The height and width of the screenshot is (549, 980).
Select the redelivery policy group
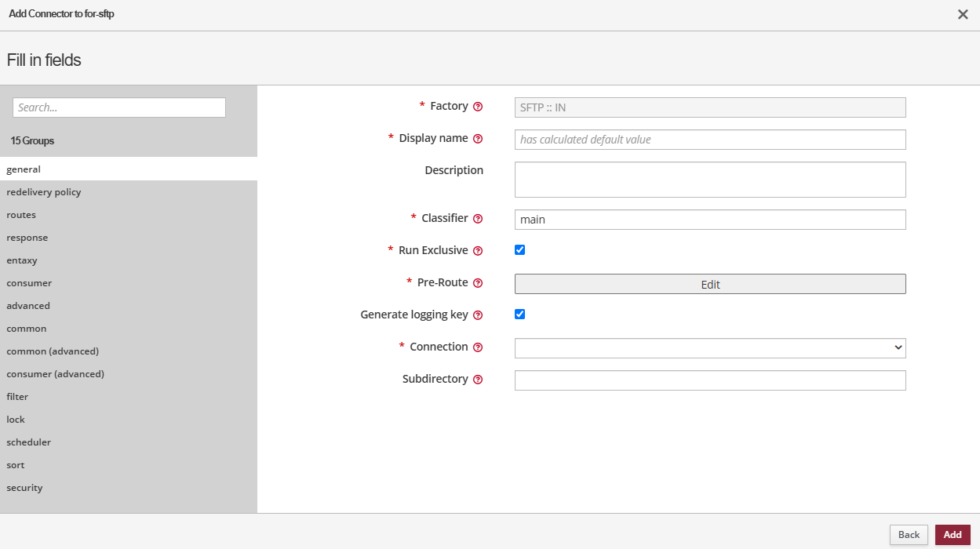coord(44,192)
